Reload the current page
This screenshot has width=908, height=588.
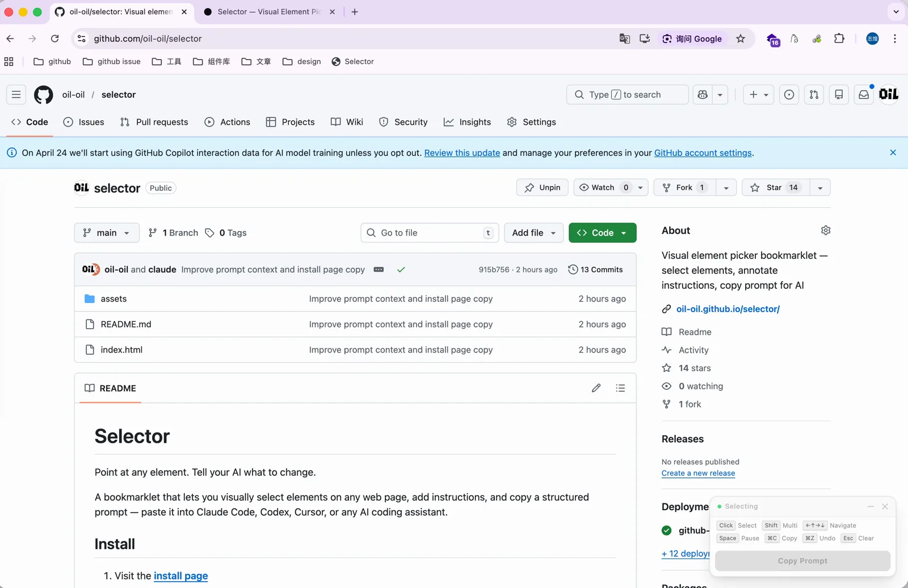[54, 39]
